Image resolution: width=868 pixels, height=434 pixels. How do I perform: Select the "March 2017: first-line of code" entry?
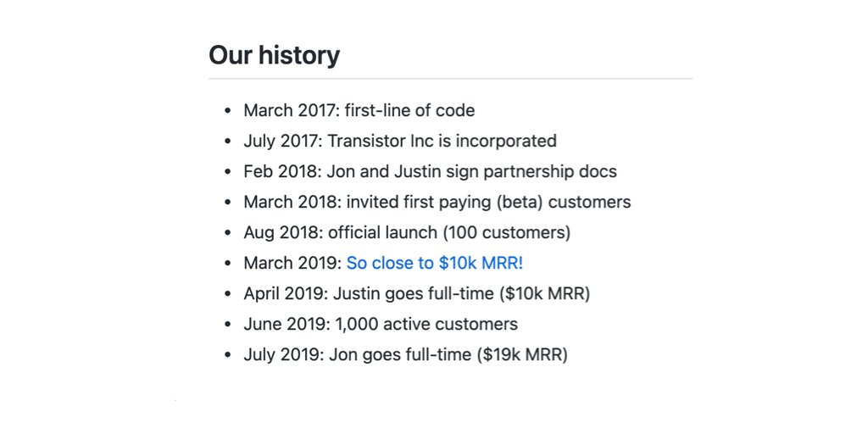pyautogui.click(x=359, y=110)
